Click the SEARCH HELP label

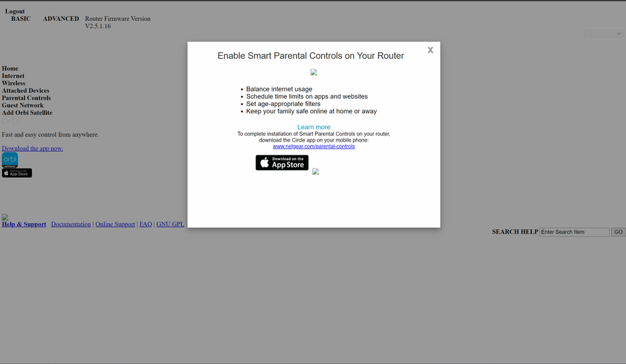[x=515, y=232]
